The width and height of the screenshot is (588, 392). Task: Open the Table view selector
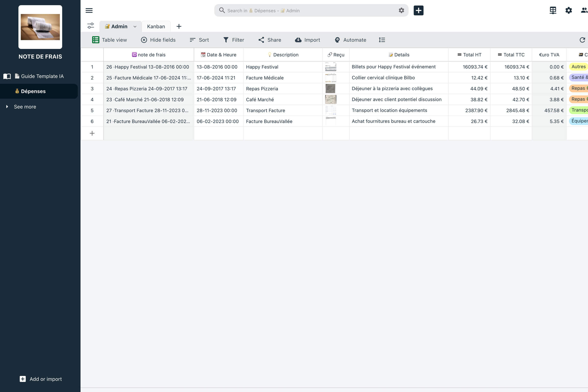[110, 40]
